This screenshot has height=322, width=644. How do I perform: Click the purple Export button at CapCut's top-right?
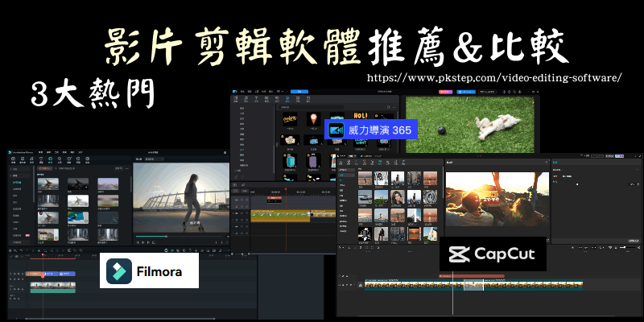pos(619,156)
